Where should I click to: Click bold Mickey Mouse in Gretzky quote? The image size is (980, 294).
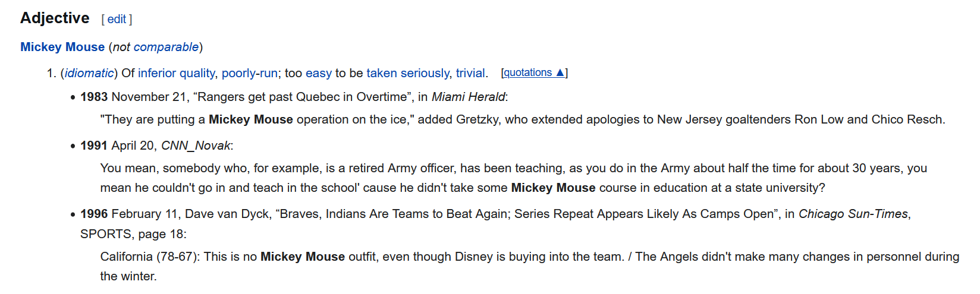[x=251, y=119]
